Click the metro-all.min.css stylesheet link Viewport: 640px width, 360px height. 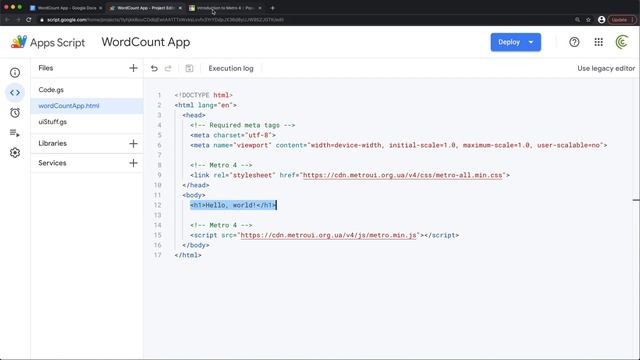click(x=402, y=175)
